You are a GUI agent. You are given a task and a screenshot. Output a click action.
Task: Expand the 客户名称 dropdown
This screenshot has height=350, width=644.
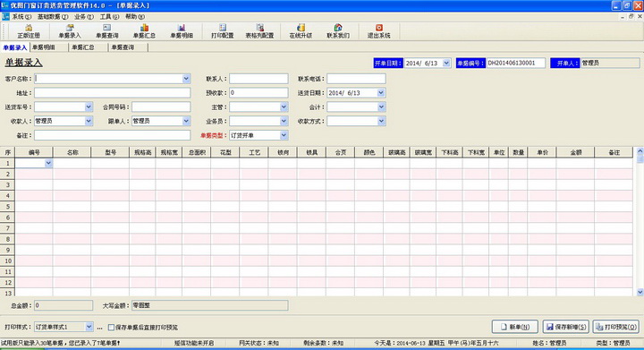186,79
